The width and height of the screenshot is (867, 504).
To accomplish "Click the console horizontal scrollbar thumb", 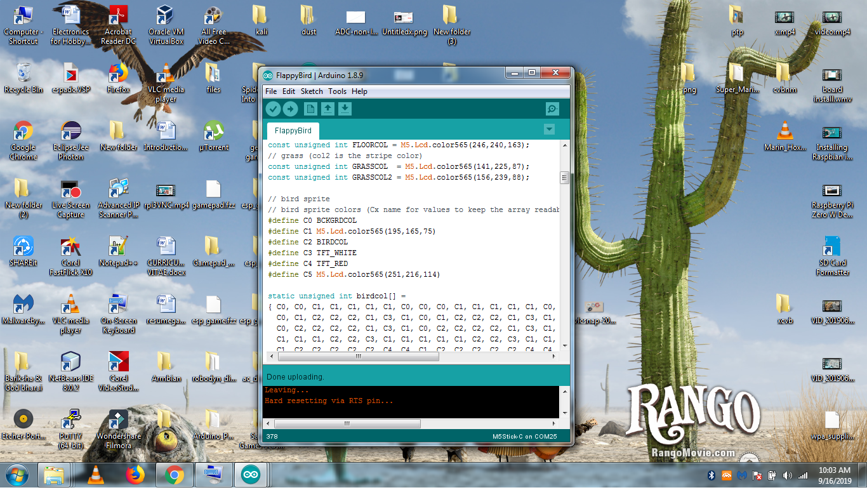I will 347,423.
